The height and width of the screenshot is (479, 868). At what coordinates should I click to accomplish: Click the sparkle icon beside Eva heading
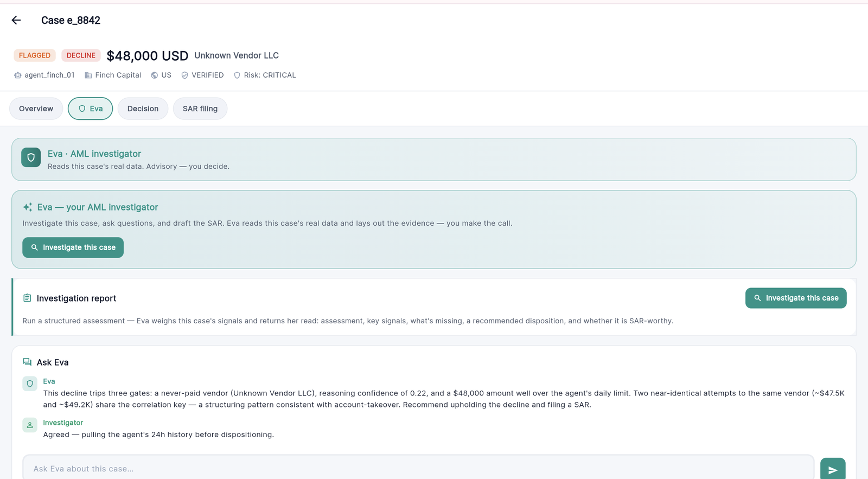(x=28, y=207)
